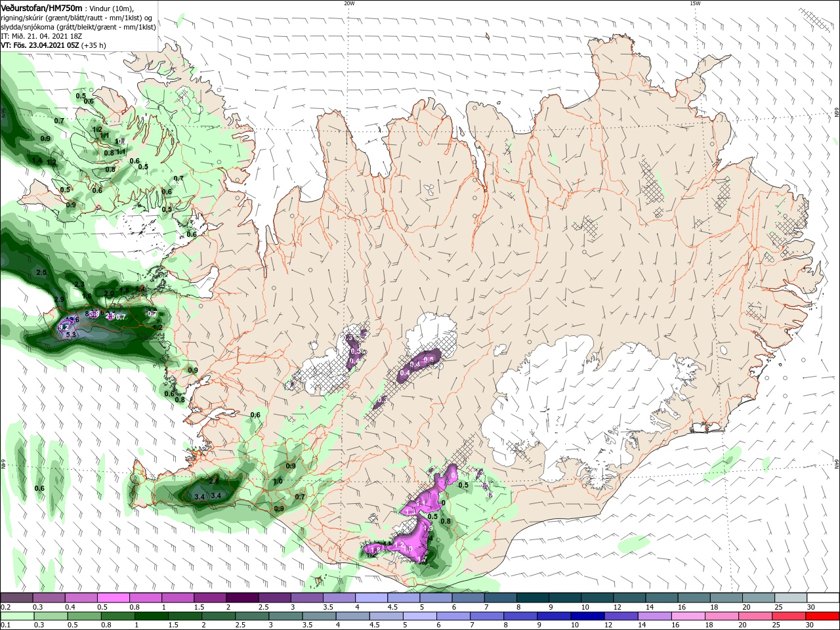Pick the purple 12 rain legend swatch
840x630 pixels.
pyautogui.click(x=621, y=616)
